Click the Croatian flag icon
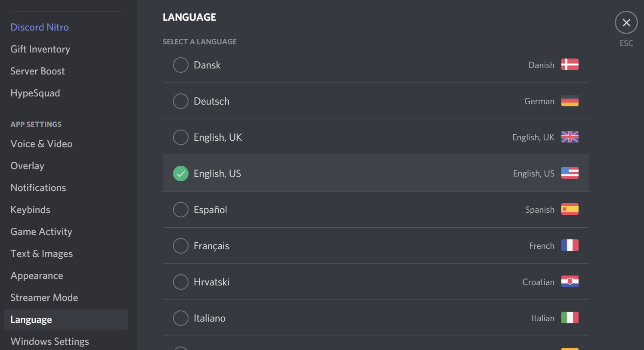The width and height of the screenshot is (644, 350). click(570, 282)
